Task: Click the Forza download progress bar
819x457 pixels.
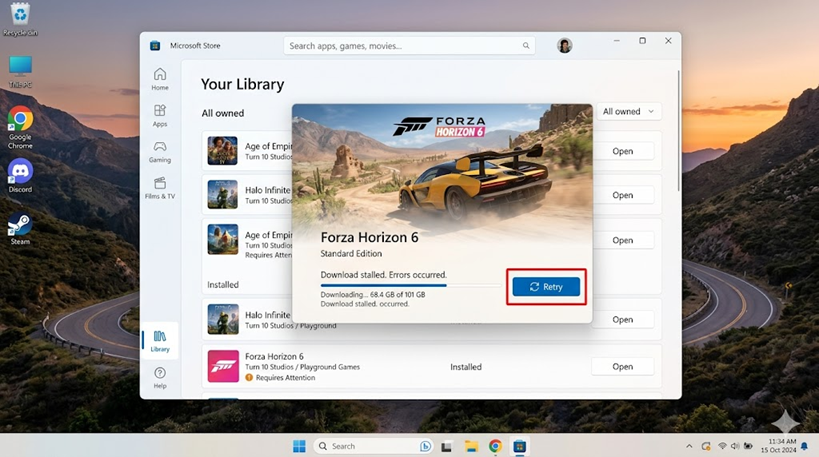Action: pos(411,285)
